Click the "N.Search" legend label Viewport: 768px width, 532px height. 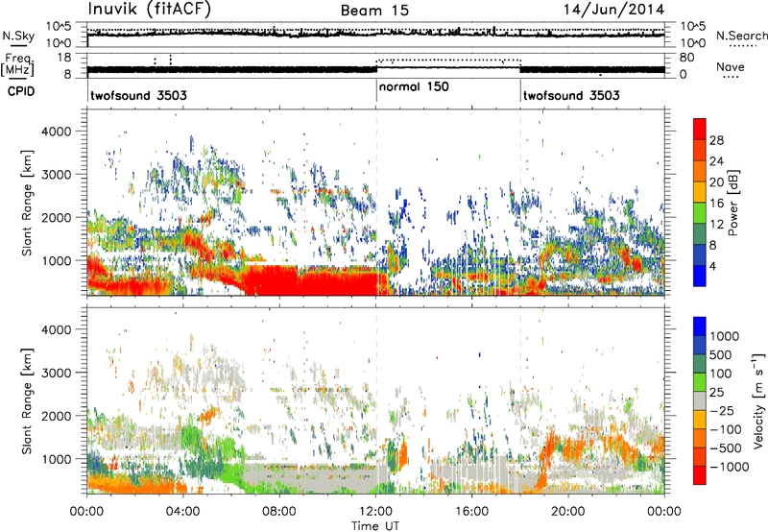point(741,36)
